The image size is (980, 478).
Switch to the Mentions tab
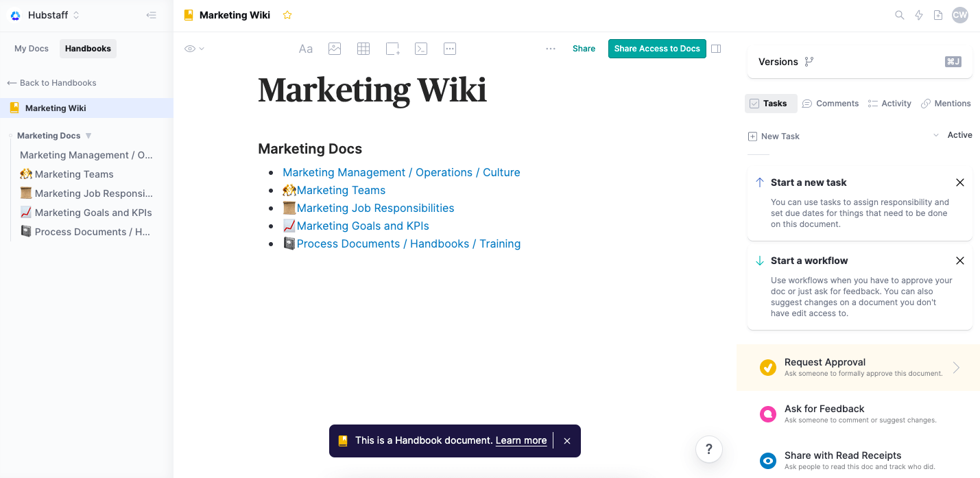tap(946, 104)
